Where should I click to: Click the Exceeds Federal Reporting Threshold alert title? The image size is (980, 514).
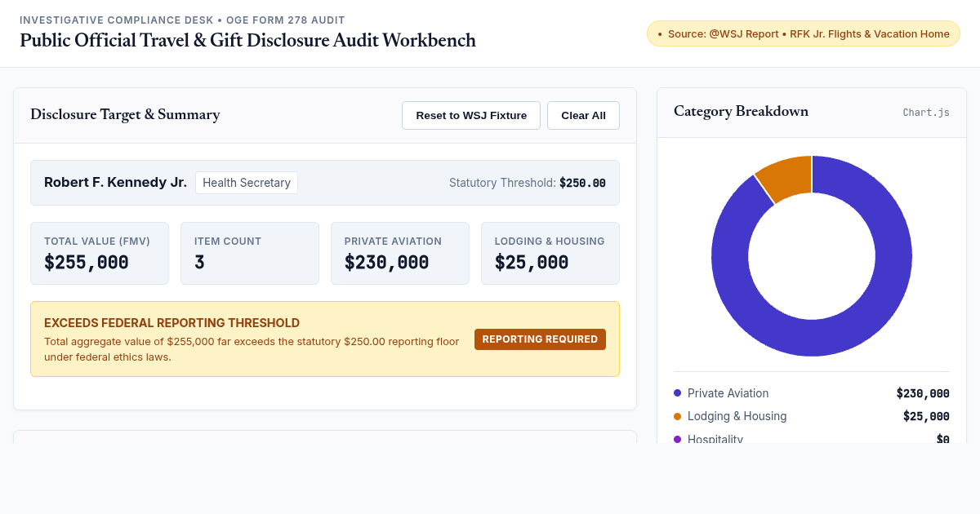(171, 323)
